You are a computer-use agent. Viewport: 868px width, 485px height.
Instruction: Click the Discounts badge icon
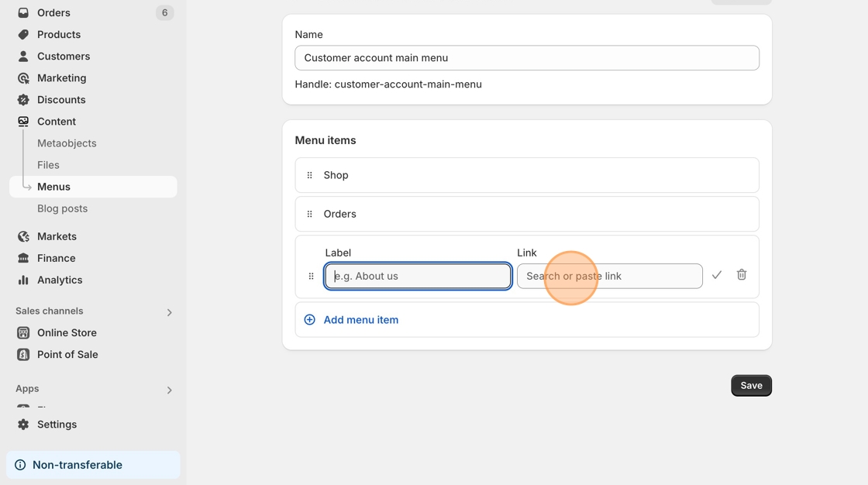tap(23, 99)
